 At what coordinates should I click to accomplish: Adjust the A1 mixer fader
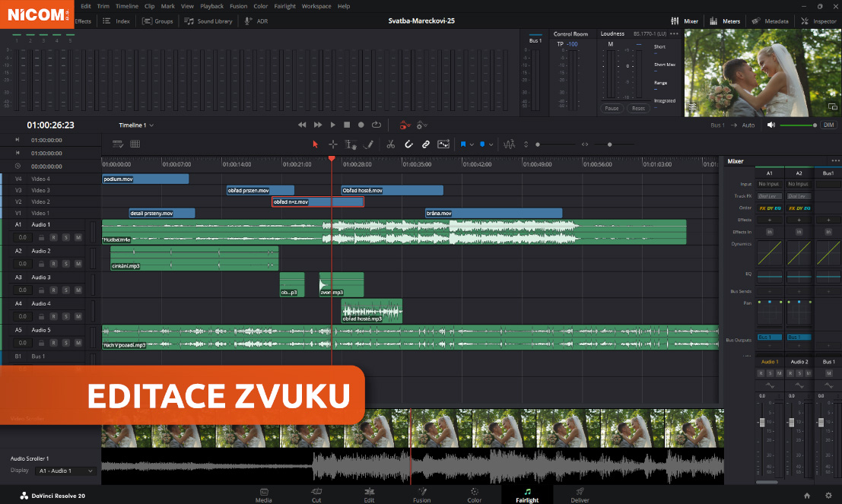click(x=762, y=423)
